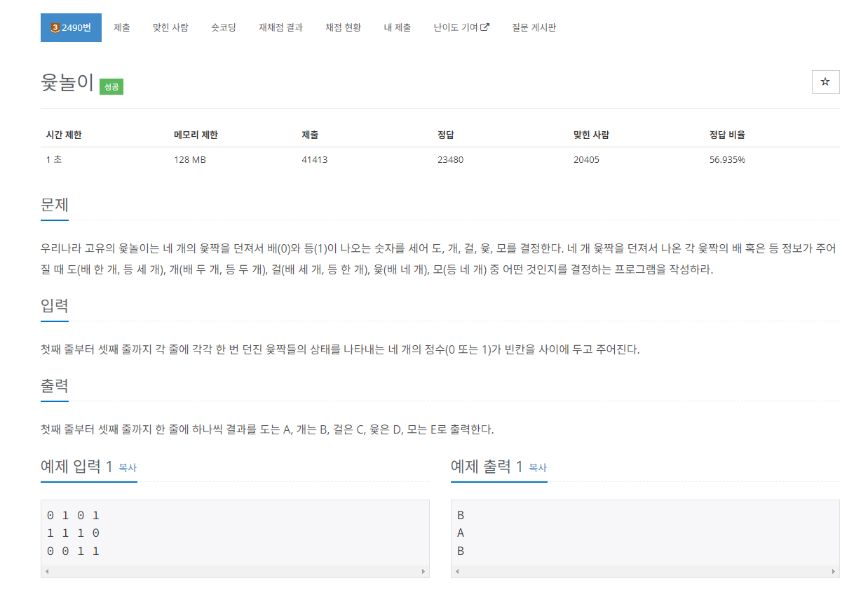Click the 윷놀이 problem title
The image size is (868, 595).
[67, 83]
